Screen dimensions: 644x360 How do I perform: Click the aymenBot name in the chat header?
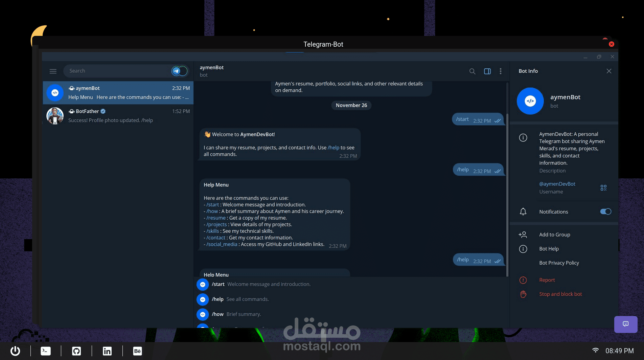[x=212, y=68]
